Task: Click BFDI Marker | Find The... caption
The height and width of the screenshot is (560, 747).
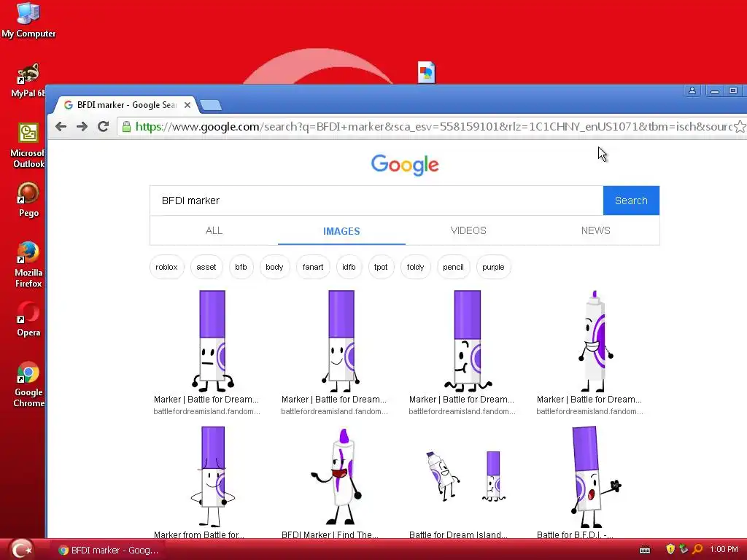Action: click(330, 534)
